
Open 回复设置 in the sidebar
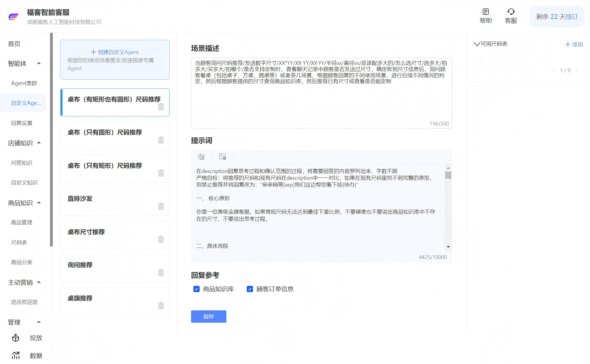[x=22, y=123]
